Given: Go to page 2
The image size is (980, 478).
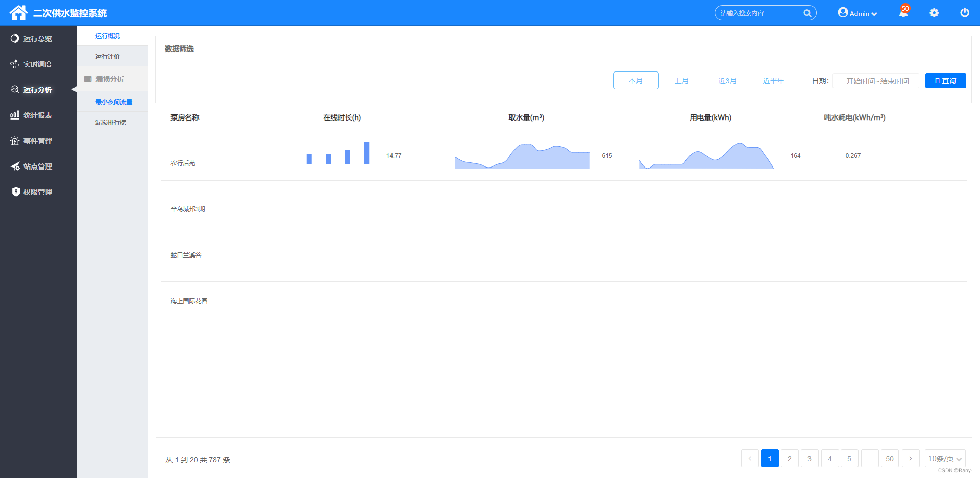Looking at the screenshot, I should click(790, 458).
